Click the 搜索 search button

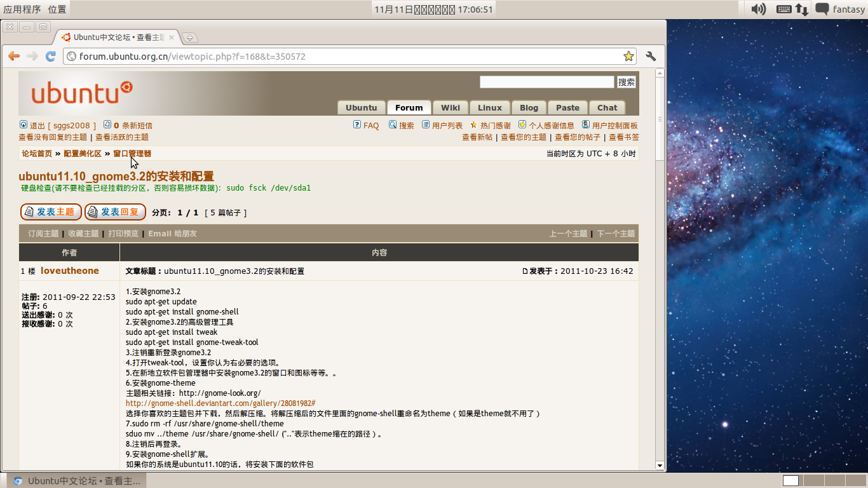tap(627, 82)
